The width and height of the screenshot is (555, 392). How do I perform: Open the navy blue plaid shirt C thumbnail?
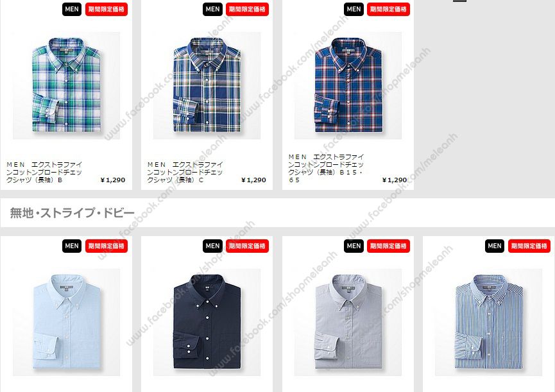[x=207, y=85]
